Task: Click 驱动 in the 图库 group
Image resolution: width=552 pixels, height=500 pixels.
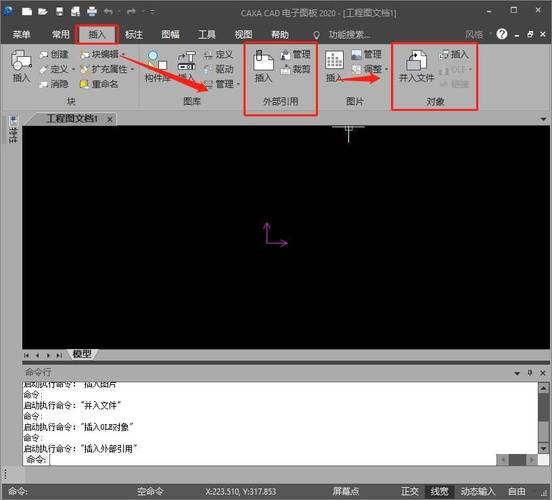Action: [x=219, y=69]
